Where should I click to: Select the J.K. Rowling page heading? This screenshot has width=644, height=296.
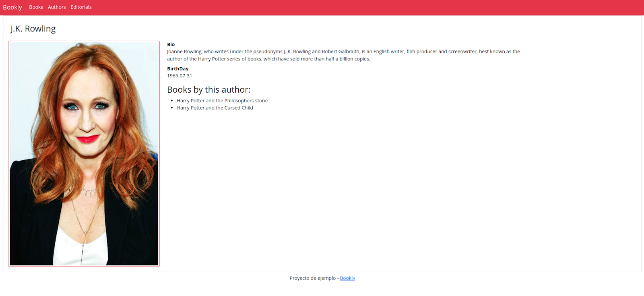pos(33,29)
